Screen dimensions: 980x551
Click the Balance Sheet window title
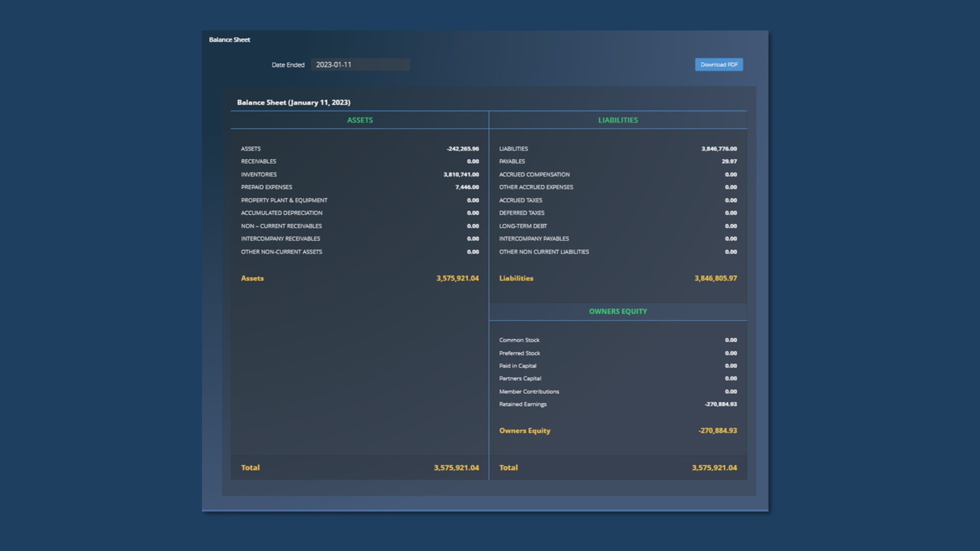click(x=229, y=40)
